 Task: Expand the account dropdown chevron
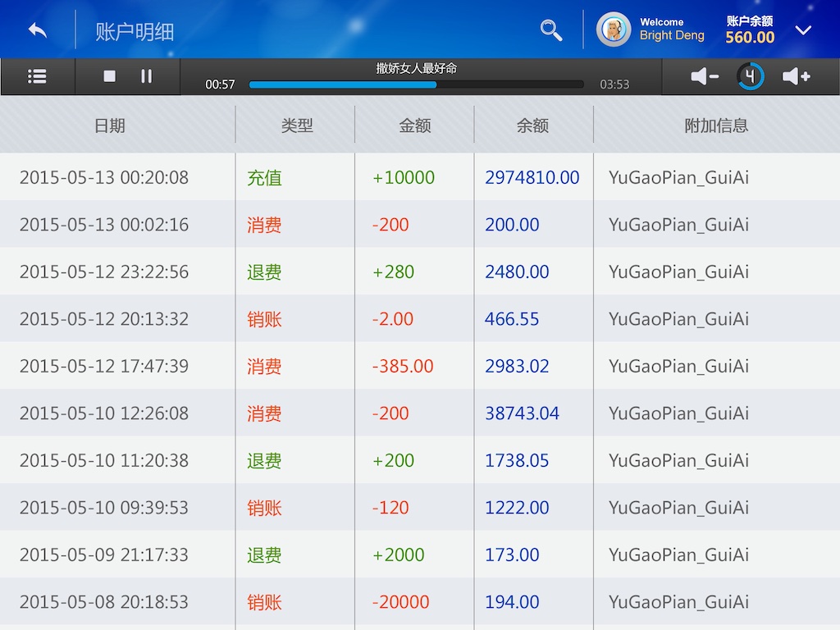point(803,30)
